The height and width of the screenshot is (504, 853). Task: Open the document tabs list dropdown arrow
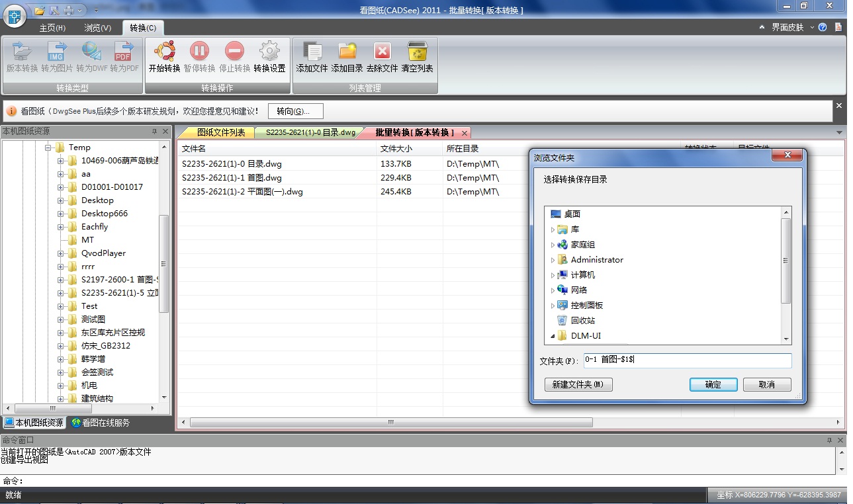pos(840,133)
